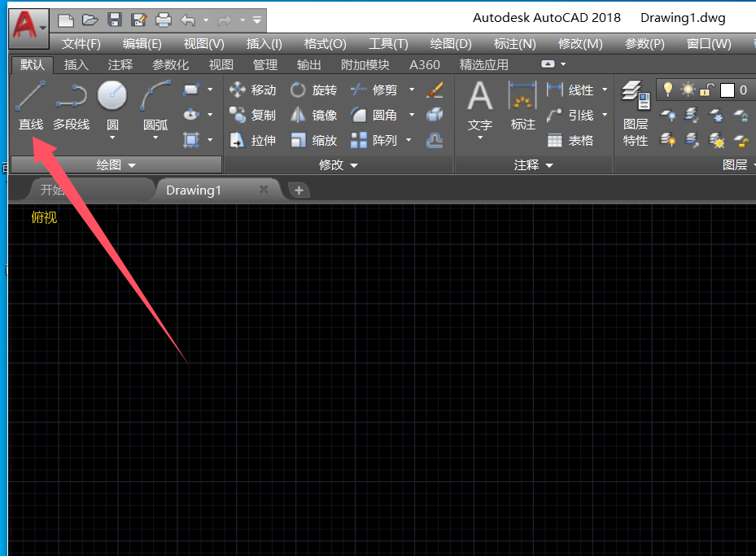Switch to the Insert (插入) ribbon tab
756x556 pixels.
[x=76, y=64]
